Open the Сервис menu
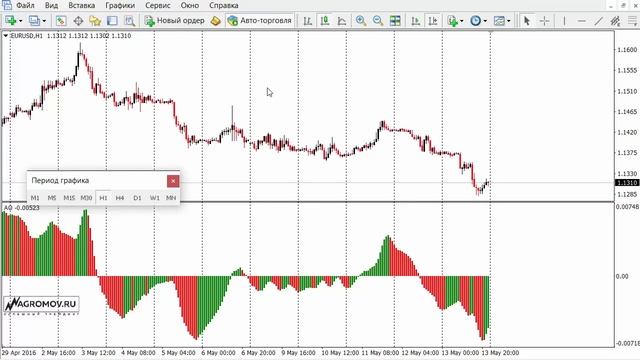This screenshot has width=640, height=360. 158,5
